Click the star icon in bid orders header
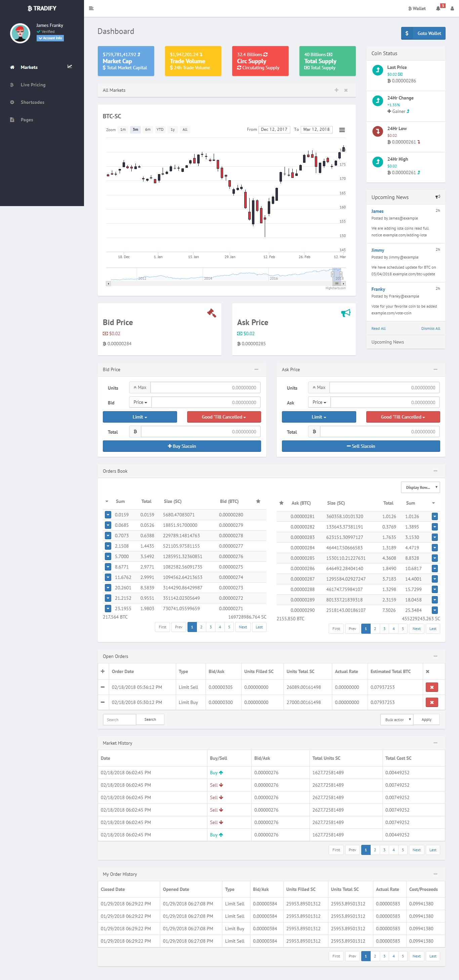Viewport: 459px width, 980px height. [x=258, y=501]
